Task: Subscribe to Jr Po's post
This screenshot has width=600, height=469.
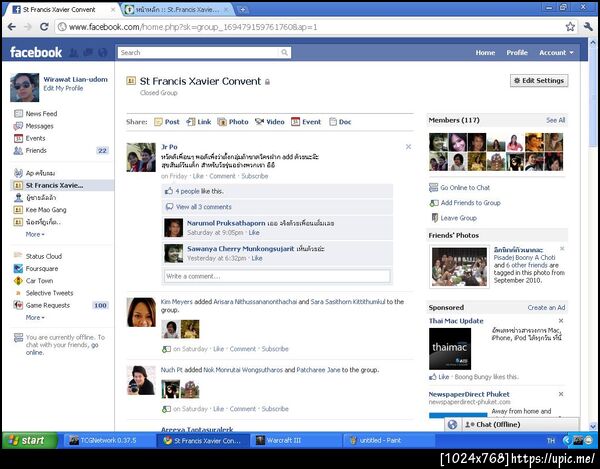Action: coord(254,176)
